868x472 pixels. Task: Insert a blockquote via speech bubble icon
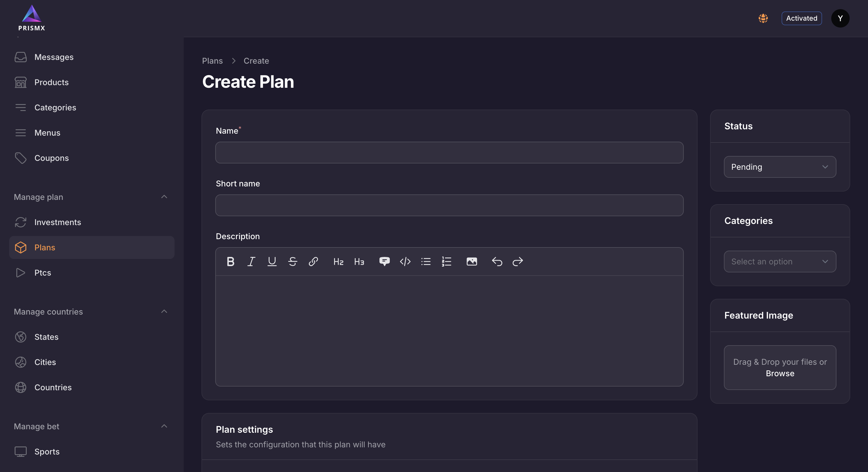pyautogui.click(x=384, y=262)
